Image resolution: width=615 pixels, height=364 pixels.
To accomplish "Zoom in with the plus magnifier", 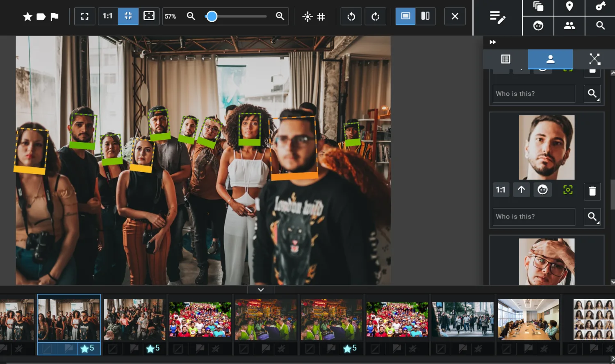I will pos(280,16).
